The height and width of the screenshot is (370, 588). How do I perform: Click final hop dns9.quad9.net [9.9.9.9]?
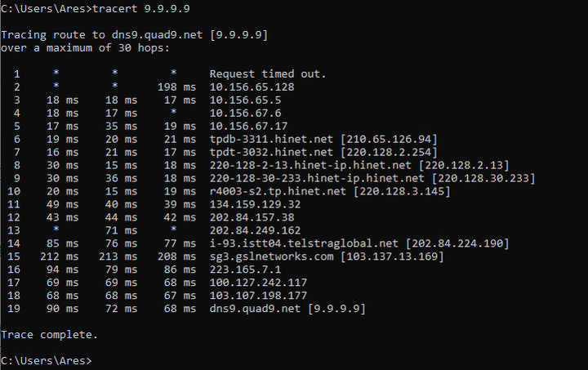287,309
